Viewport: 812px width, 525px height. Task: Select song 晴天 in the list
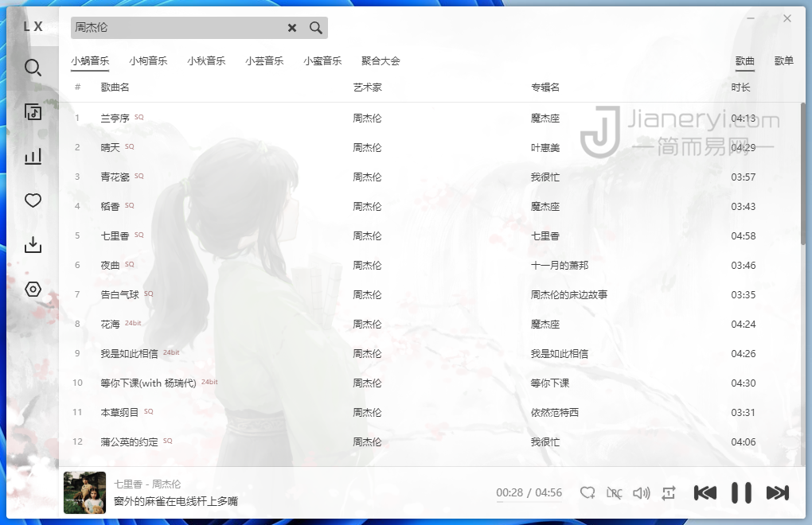[110, 148]
